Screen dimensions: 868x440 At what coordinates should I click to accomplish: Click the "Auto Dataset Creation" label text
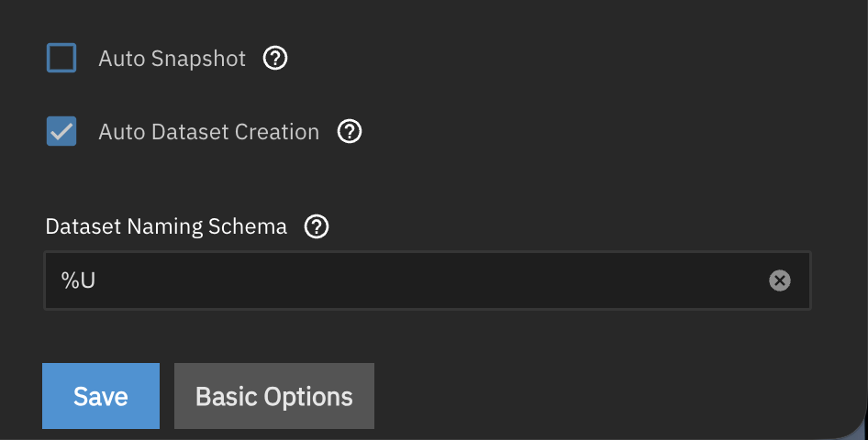[x=209, y=132]
